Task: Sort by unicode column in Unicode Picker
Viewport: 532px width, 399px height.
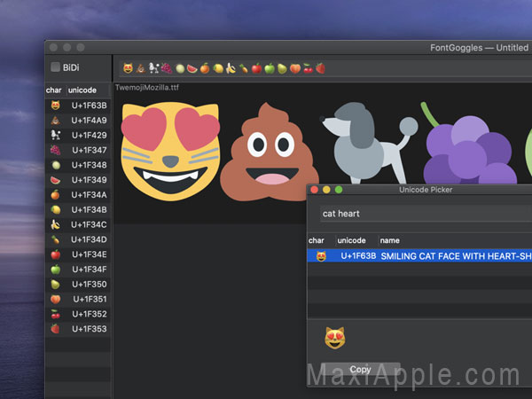Action: [x=356, y=240]
